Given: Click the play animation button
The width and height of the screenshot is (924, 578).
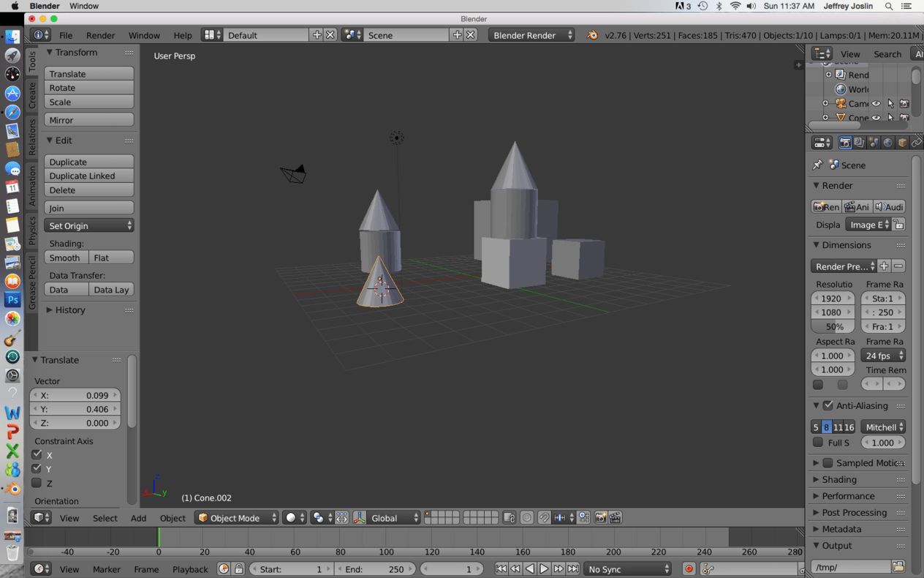Looking at the screenshot, I should coord(544,568).
